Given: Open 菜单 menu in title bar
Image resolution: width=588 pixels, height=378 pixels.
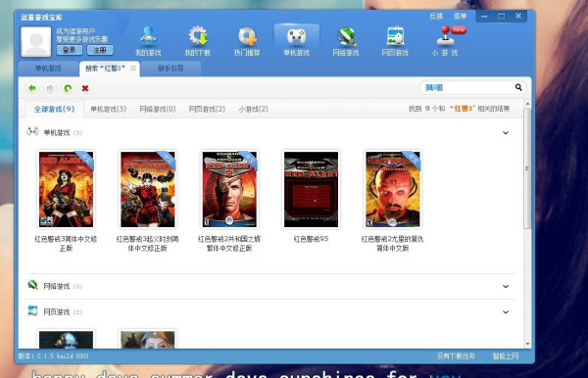Looking at the screenshot, I should coord(461,16).
